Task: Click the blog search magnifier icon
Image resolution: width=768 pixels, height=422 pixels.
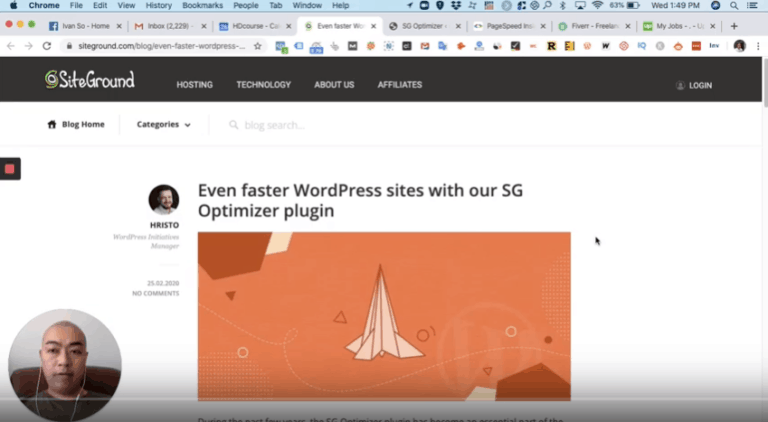Action: click(233, 125)
